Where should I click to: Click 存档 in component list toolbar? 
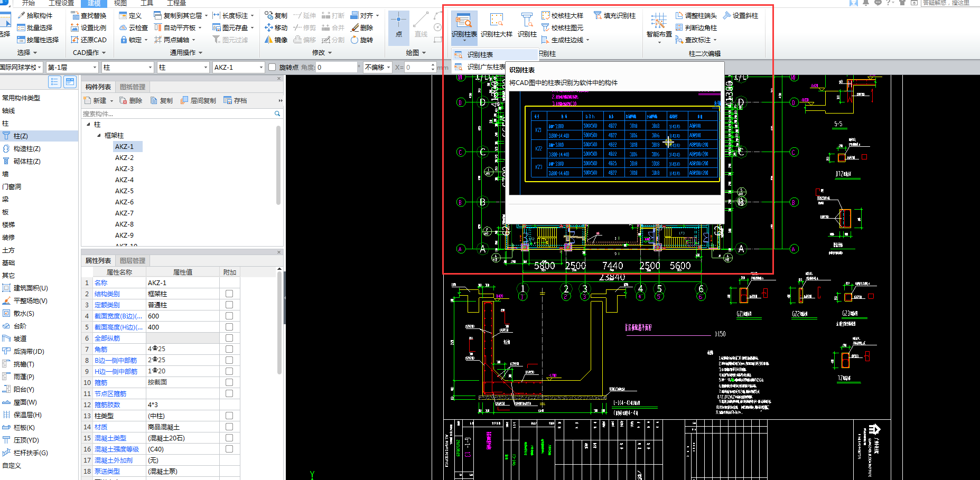(x=235, y=100)
